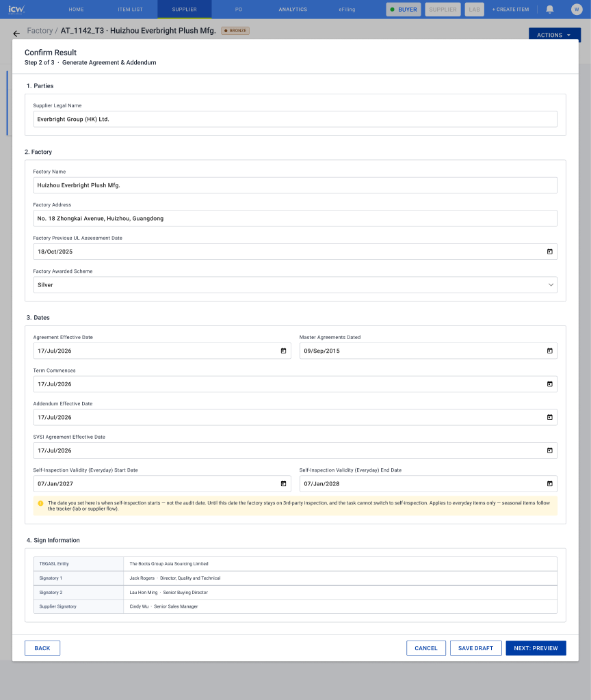The height and width of the screenshot is (700, 591).
Task: Click '1. Parties' section heading
Action: point(40,85)
